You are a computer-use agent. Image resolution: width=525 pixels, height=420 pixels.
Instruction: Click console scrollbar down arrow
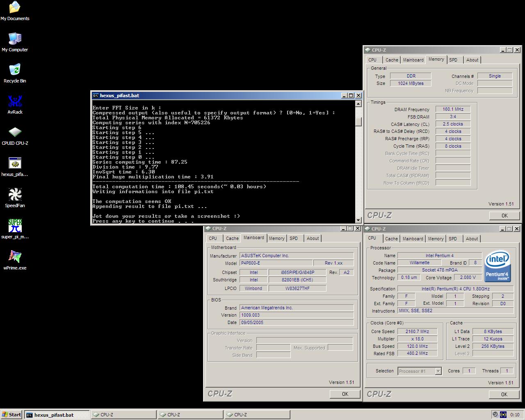[x=358, y=220]
